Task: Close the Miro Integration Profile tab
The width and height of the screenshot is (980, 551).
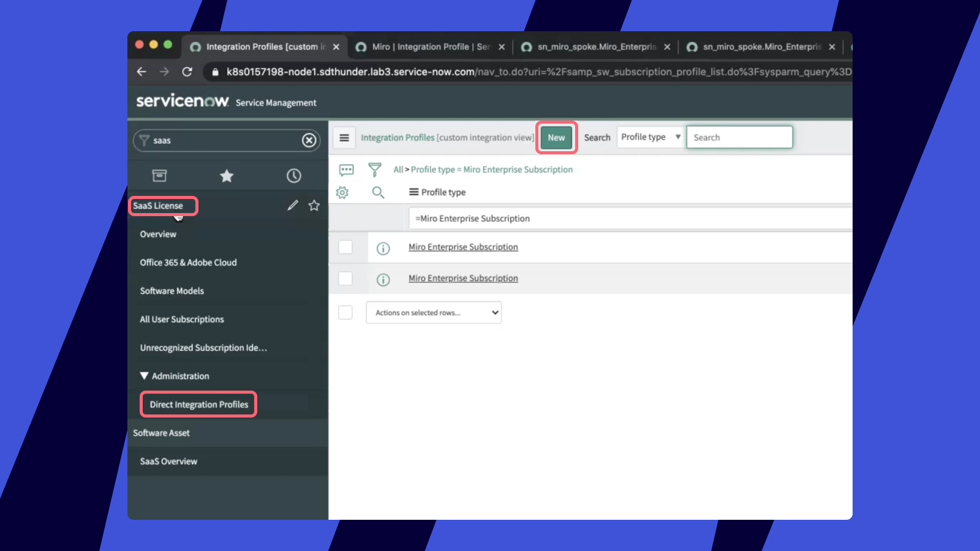Action: (502, 47)
